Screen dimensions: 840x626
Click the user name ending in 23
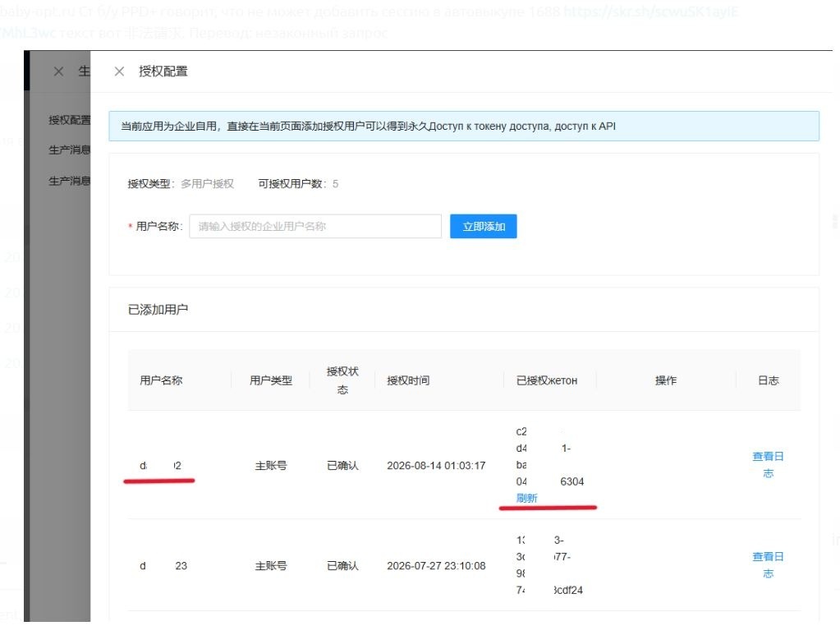(163, 565)
